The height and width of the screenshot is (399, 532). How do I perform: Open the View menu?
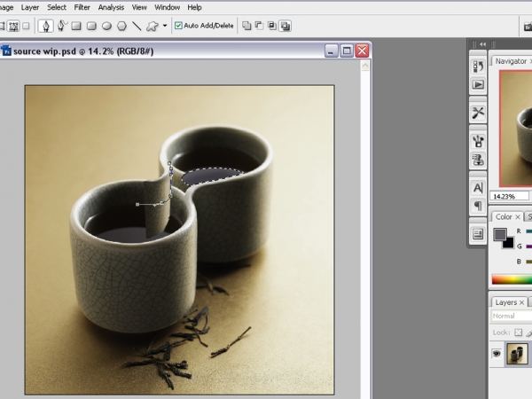tap(139, 7)
